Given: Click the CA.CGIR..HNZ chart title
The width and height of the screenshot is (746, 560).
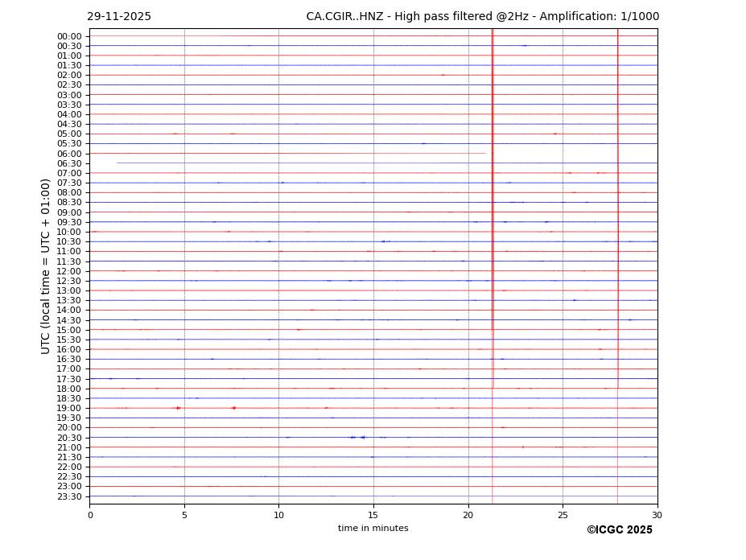Looking at the screenshot, I should tap(482, 17).
